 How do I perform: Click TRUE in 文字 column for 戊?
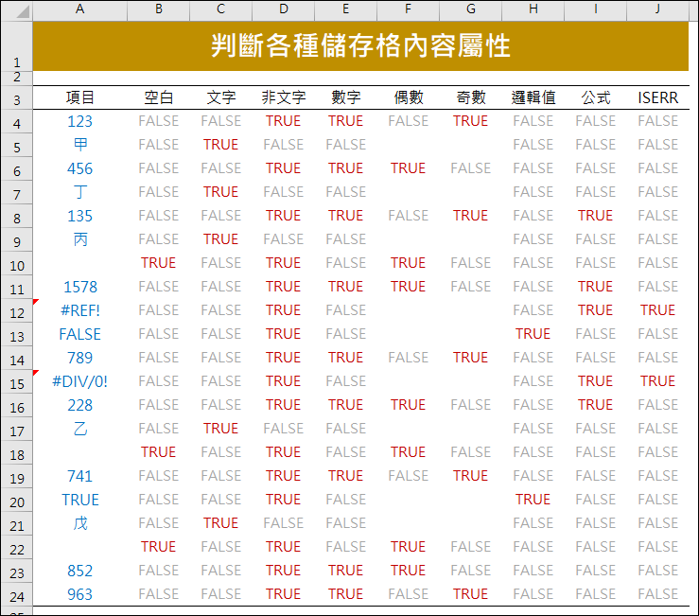pyautogui.click(x=220, y=522)
